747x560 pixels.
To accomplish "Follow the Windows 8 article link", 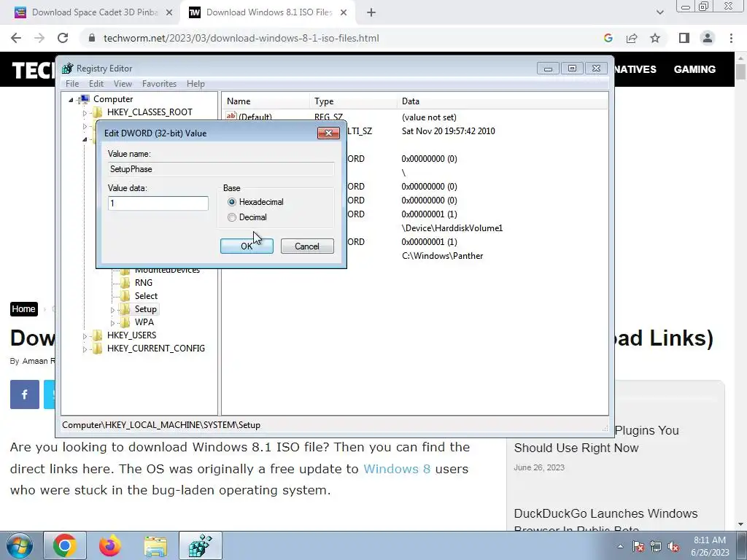I will click(x=397, y=469).
